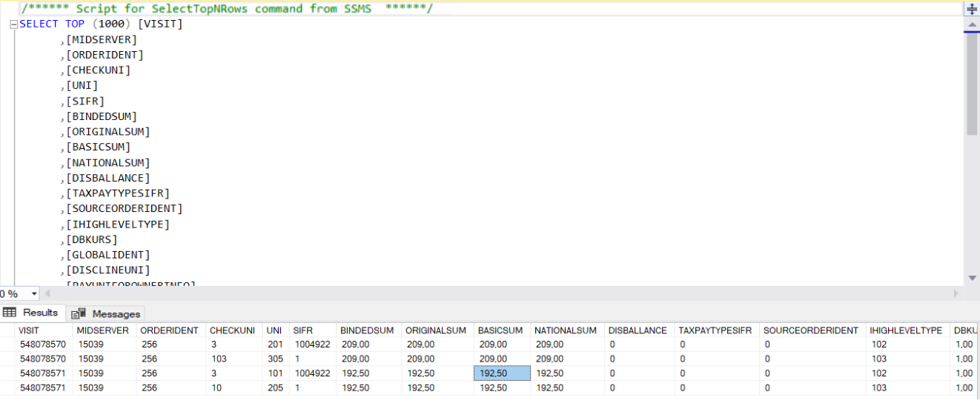Collapse the SELECT statement outline block
The width and height of the screenshot is (980, 406).
point(13,24)
